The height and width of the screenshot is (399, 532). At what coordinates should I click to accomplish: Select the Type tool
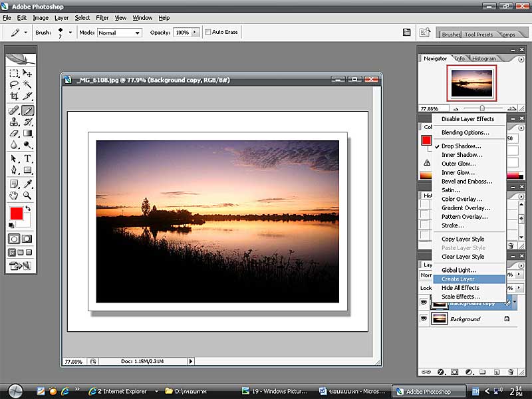pyautogui.click(x=27, y=158)
